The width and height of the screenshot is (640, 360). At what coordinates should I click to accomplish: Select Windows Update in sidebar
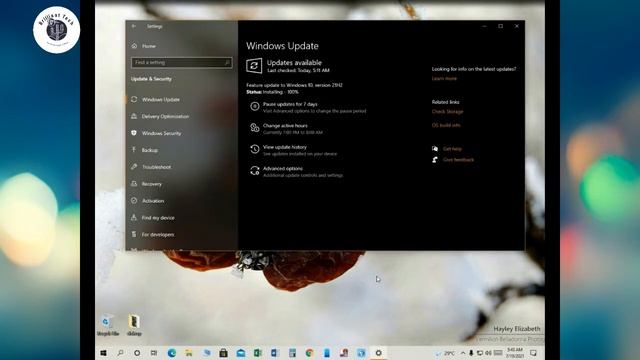(161, 100)
